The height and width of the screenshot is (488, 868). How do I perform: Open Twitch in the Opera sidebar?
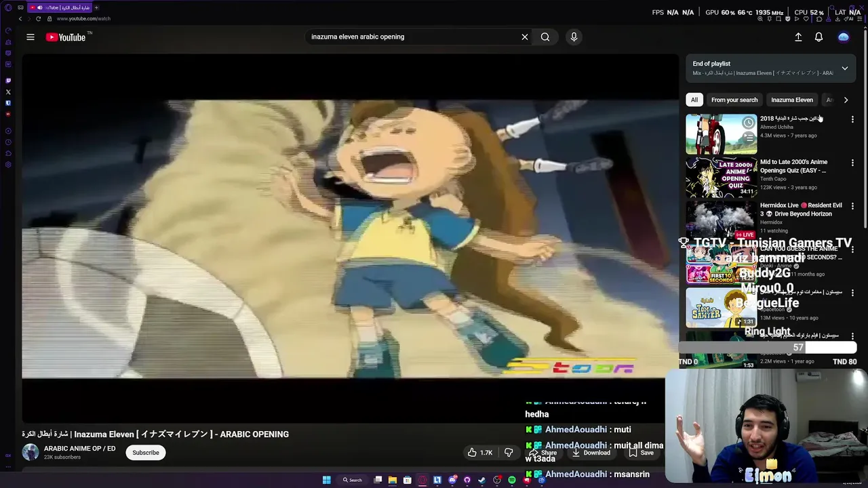(8, 80)
